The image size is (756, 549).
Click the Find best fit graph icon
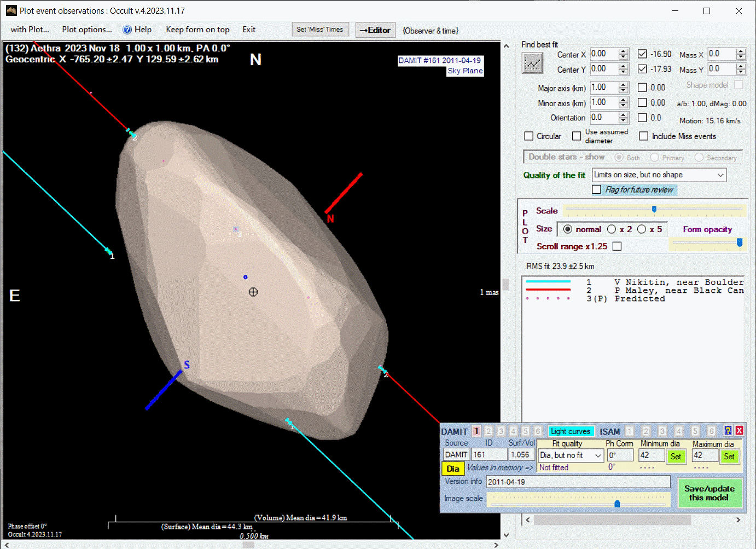tap(532, 63)
